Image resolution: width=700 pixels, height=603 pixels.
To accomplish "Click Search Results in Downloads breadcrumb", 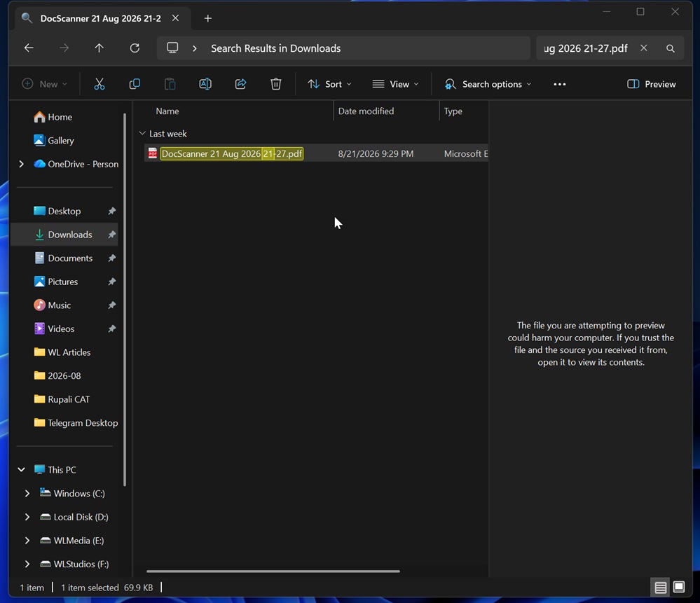I will pos(275,48).
